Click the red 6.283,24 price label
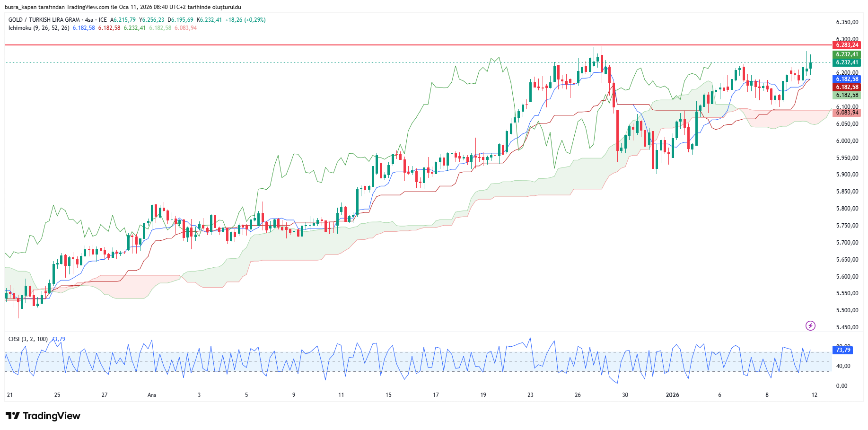This screenshot has height=430, width=868. pyautogui.click(x=847, y=45)
